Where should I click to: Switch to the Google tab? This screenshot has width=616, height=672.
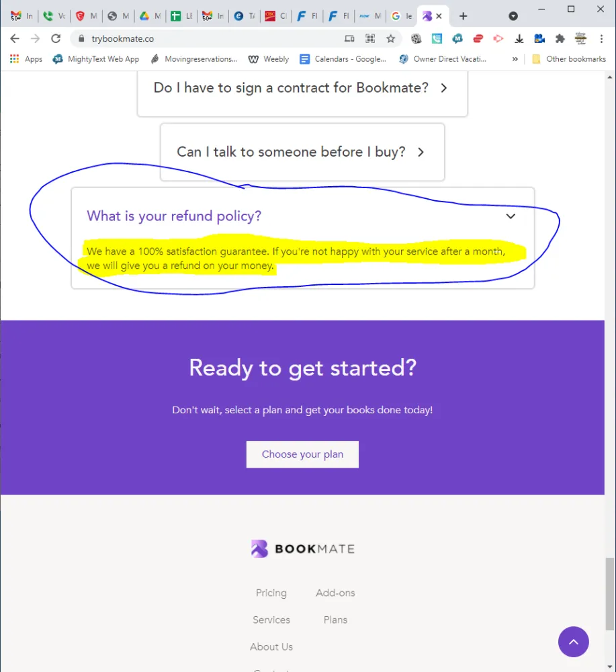coord(402,16)
